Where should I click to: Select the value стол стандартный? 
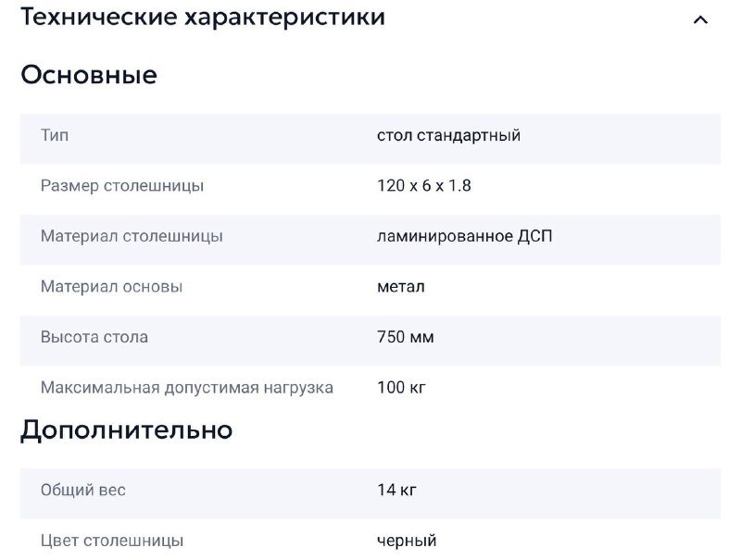pyautogui.click(x=449, y=135)
